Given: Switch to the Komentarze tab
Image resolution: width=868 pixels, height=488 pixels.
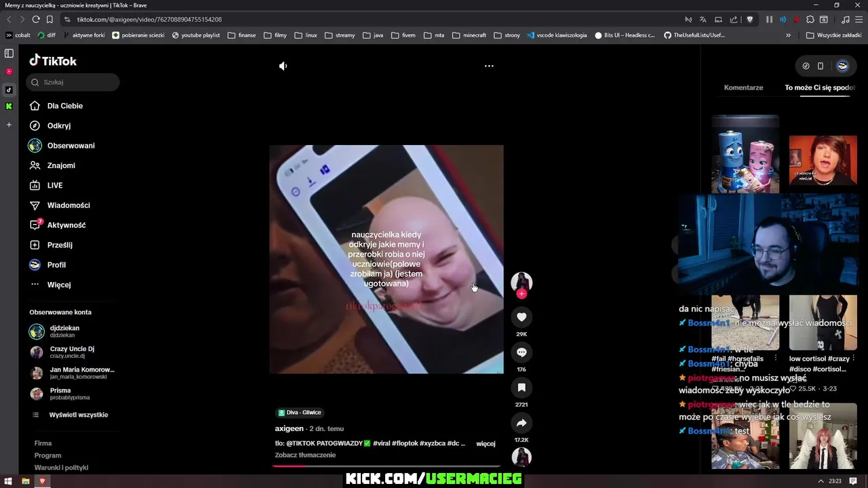Looking at the screenshot, I should coord(743,87).
